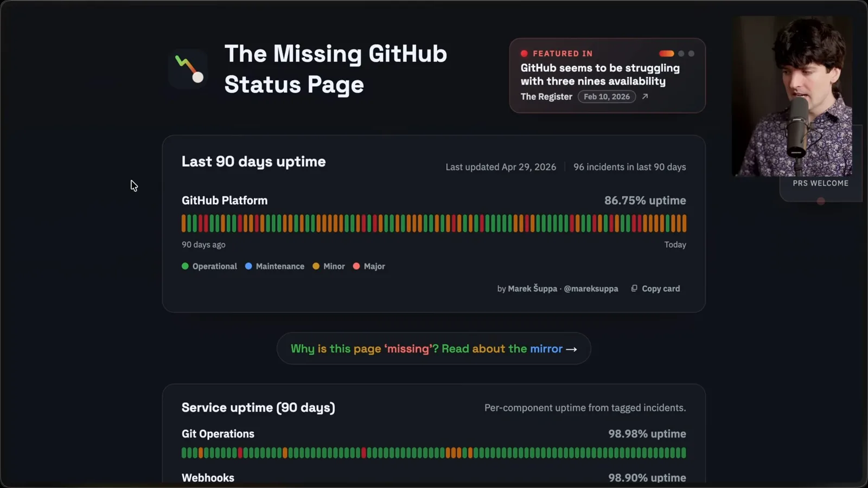Open the external link arrow on the featured card
Viewport: 868px width, 488px height.
point(645,97)
